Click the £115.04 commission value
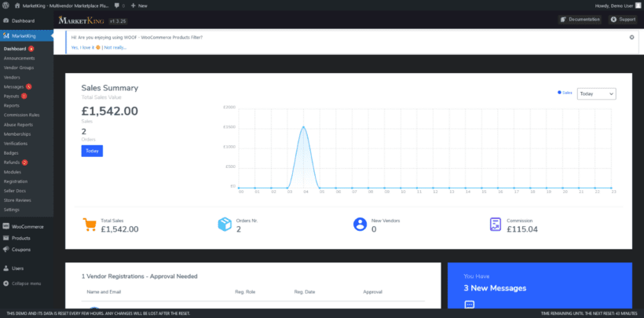Image resolution: width=644 pixels, height=318 pixels. coord(522,229)
